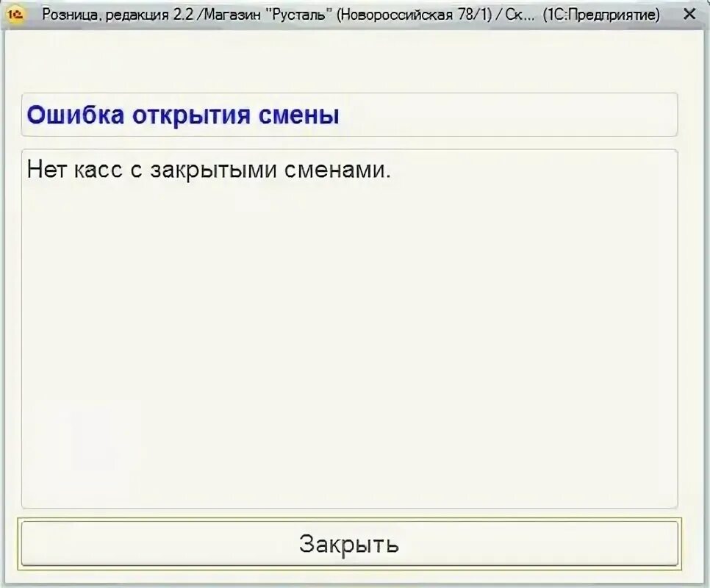The width and height of the screenshot is (710, 588).
Task: Select the heading 'Ошибка открытия смены'
Action: click(x=183, y=115)
